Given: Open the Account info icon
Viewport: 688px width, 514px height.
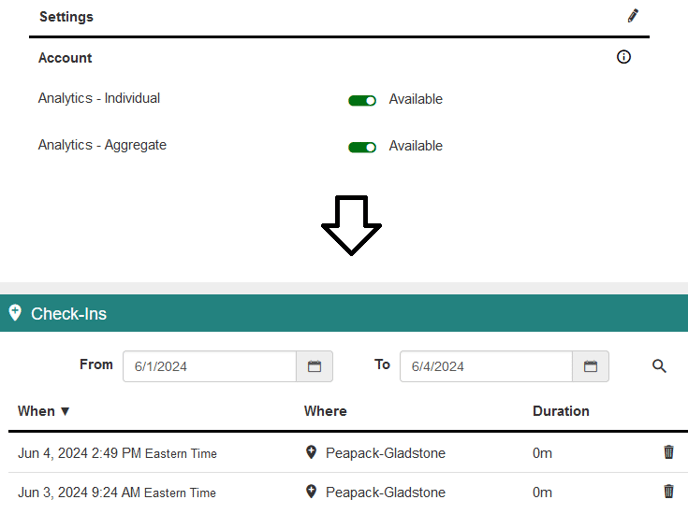Looking at the screenshot, I should 624,57.
